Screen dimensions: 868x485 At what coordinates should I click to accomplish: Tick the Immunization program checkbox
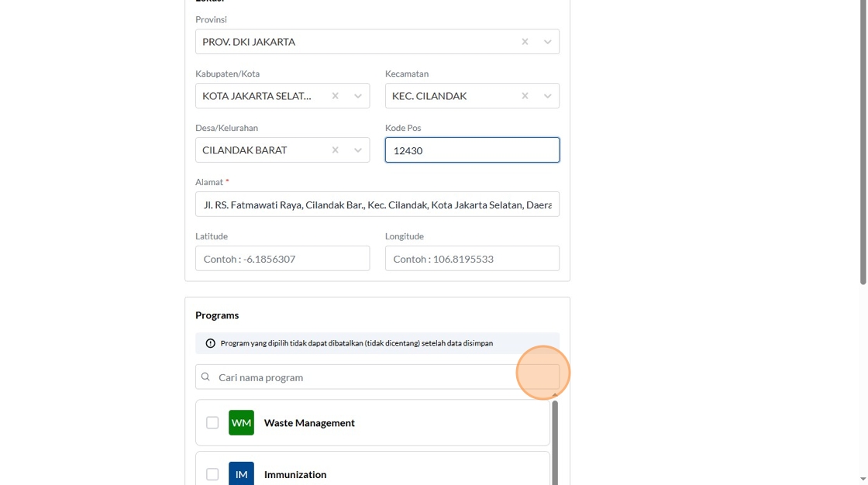click(x=212, y=474)
